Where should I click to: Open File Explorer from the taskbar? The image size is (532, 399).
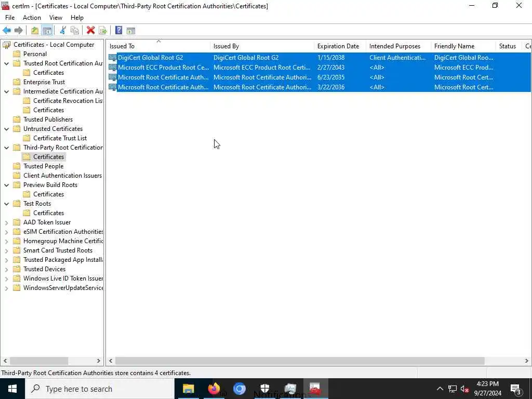188,389
